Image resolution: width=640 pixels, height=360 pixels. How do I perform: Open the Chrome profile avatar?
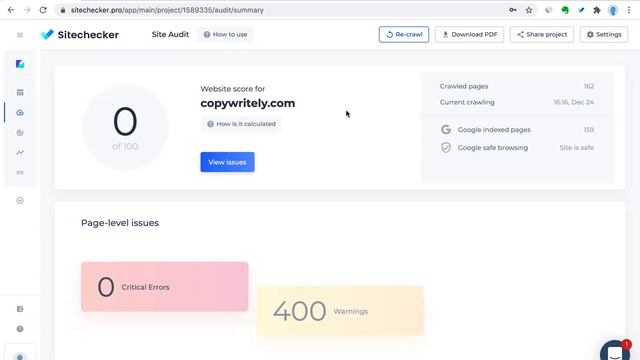613,10
